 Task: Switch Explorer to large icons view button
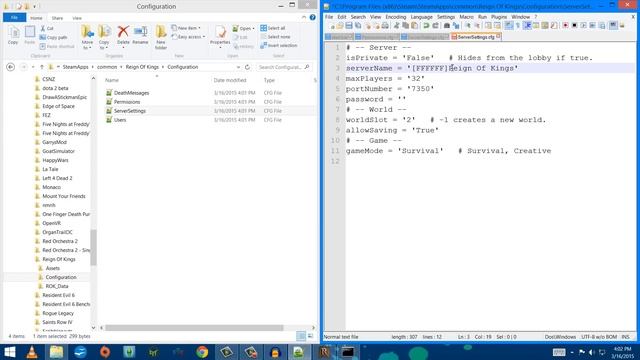[x=311, y=336]
